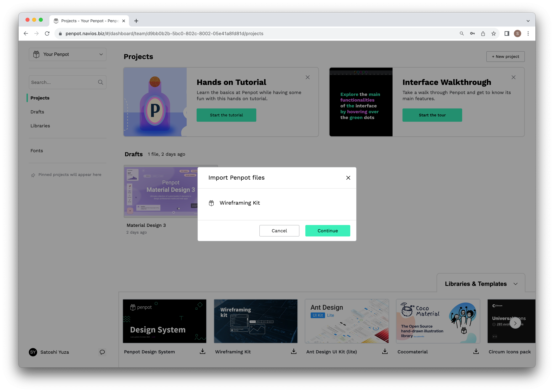Dismiss the Interface Walkthrough card

tap(513, 77)
